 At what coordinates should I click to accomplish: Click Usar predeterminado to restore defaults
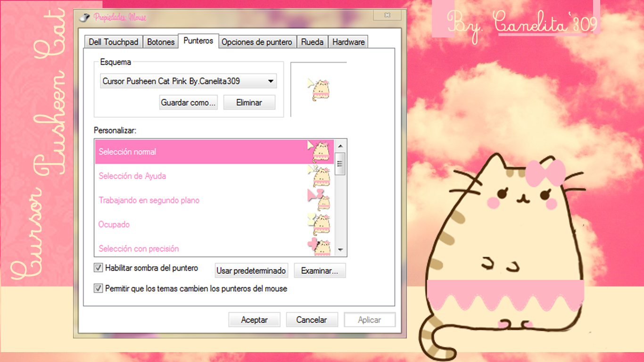point(251,270)
